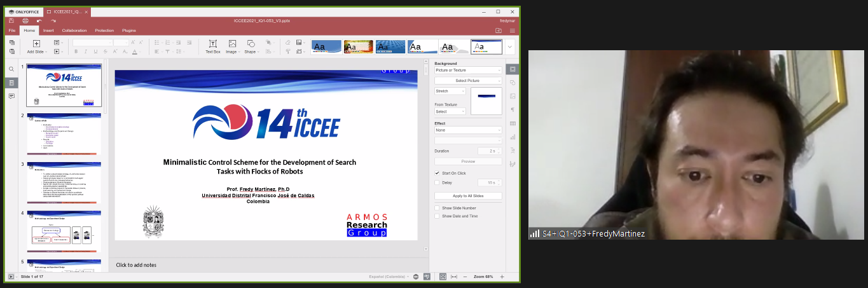Open the Select Picture dropdown

click(x=468, y=81)
